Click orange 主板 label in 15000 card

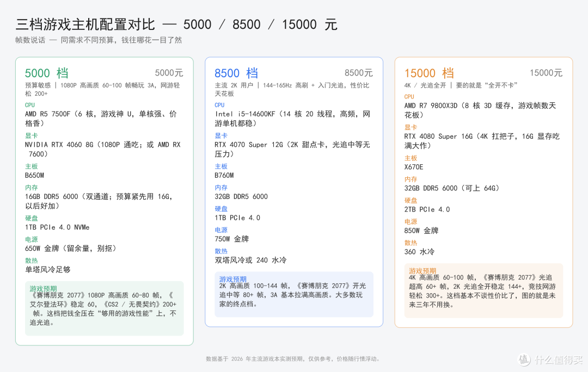[x=411, y=158]
